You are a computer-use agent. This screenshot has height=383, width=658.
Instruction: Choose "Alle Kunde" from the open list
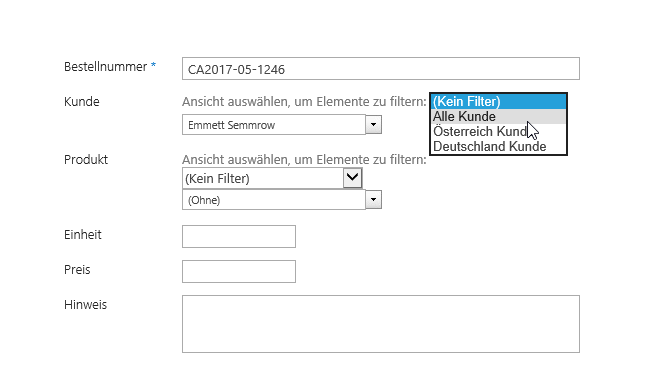point(499,117)
